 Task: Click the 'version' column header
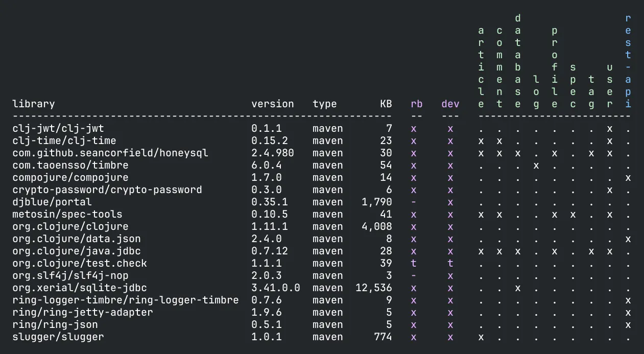pyautogui.click(x=272, y=104)
